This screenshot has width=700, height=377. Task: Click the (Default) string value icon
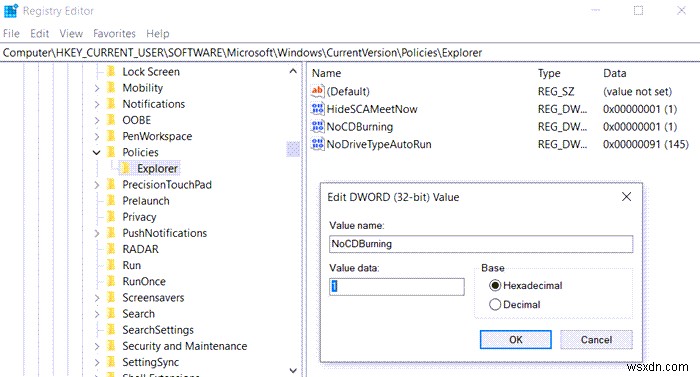317,91
